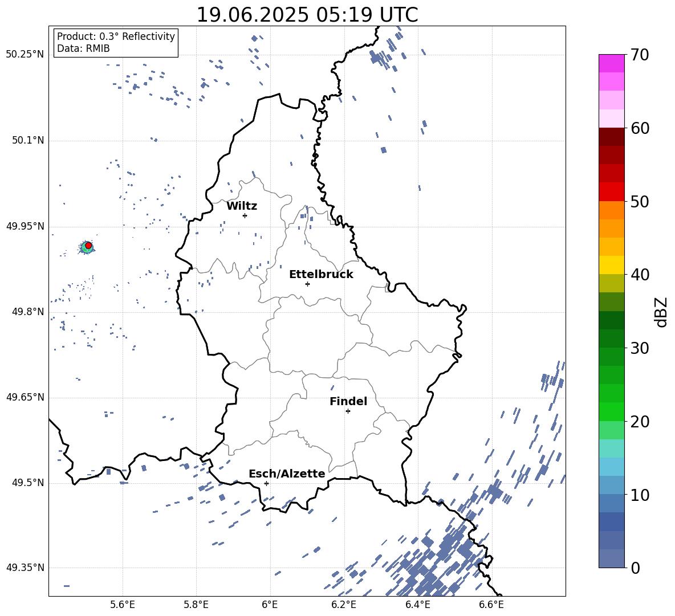Screen dimensions: 675x616
Task: Click the colorbar tick value 30
Action: pos(639,348)
